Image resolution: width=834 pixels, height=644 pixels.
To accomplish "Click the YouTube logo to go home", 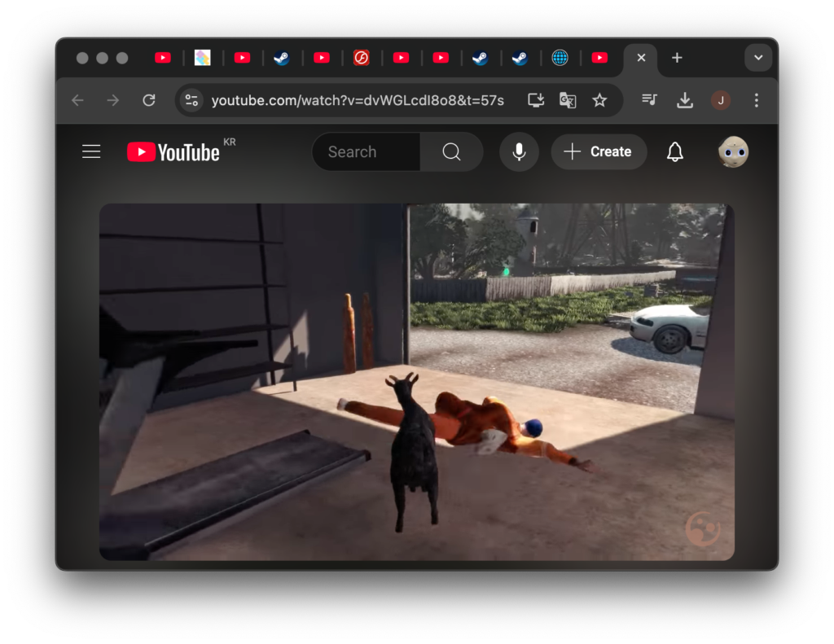I will [173, 152].
